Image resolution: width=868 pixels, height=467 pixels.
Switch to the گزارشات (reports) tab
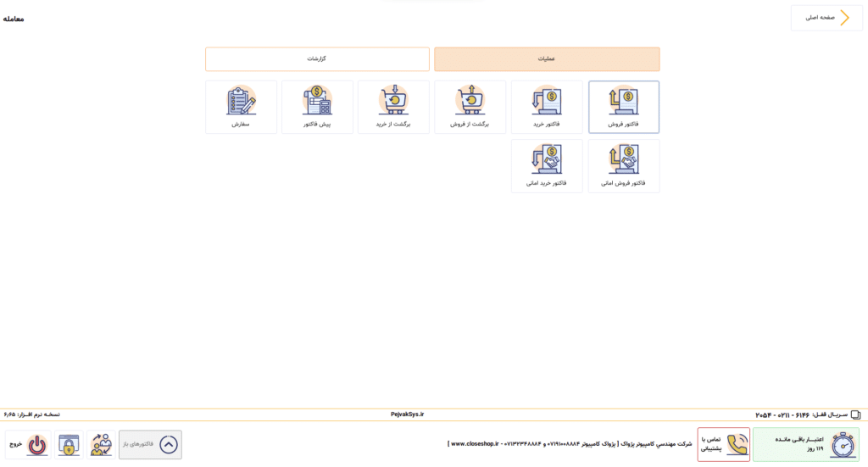coord(317,59)
